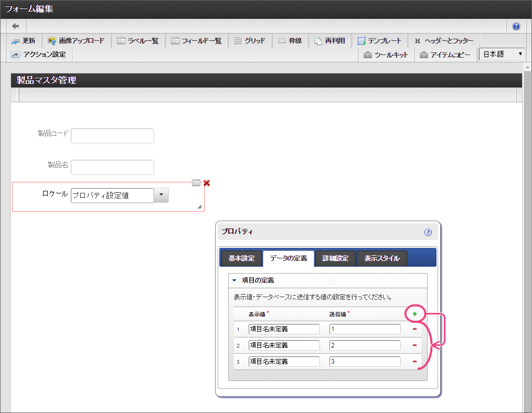Screen dimensions: 532x413
Task: Click the ロケール label text
Action: tap(55, 194)
